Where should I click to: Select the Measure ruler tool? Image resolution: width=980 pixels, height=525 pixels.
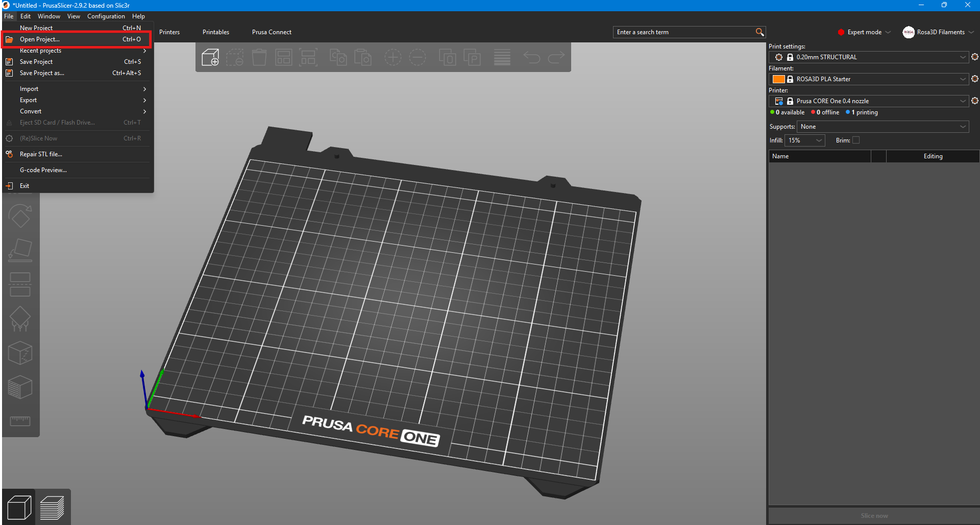coord(20,421)
